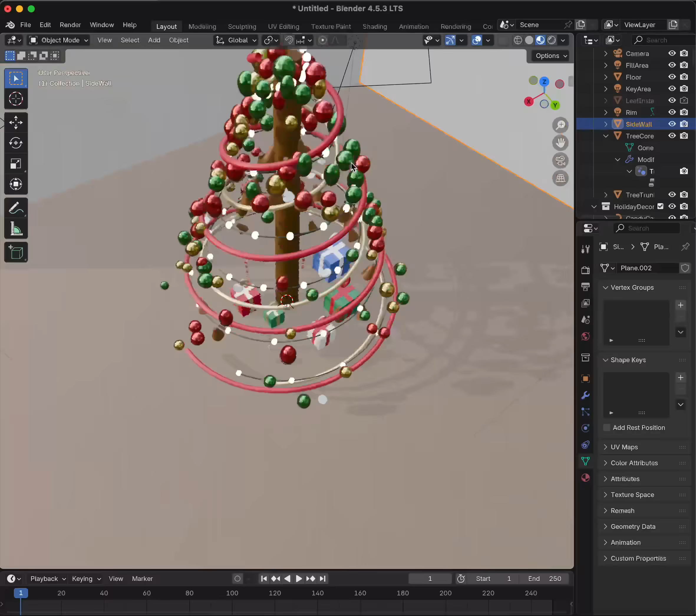Select the Move tool in the toolbar

16,122
